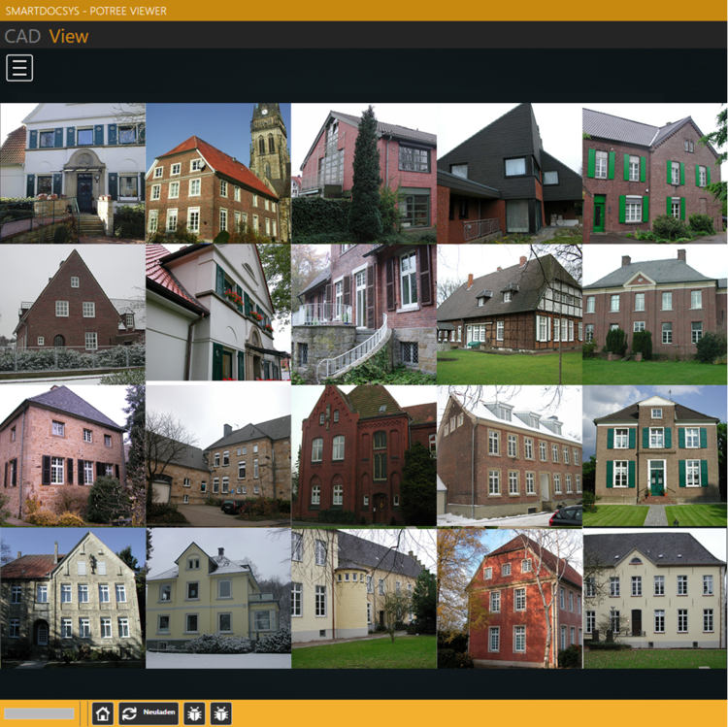Click the grey bar in the bottom toolbar

(x=40, y=713)
